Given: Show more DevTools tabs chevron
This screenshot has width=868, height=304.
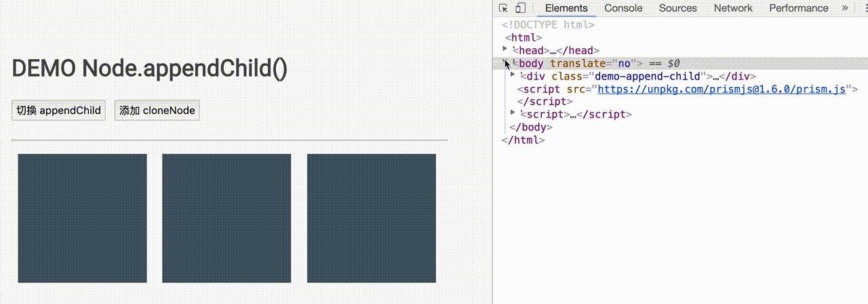Looking at the screenshot, I should [x=845, y=8].
